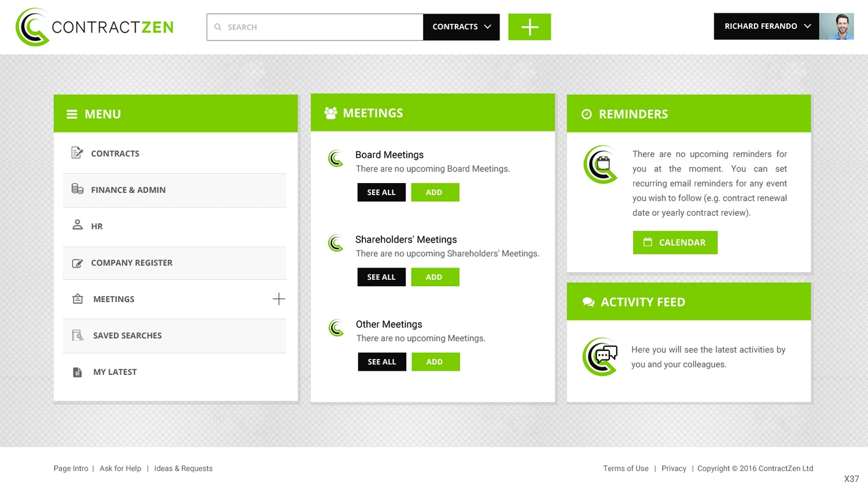See all Board Meetings
Screen dimensions: 868x490
(381, 192)
